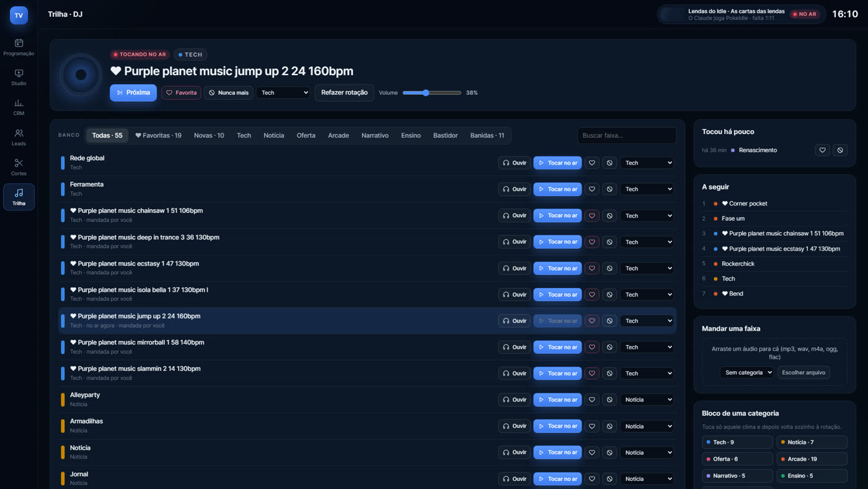This screenshot has height=489, width=868.
Task: Preview Ferramenta with Ouvir headphones
Action: (515, 189)
